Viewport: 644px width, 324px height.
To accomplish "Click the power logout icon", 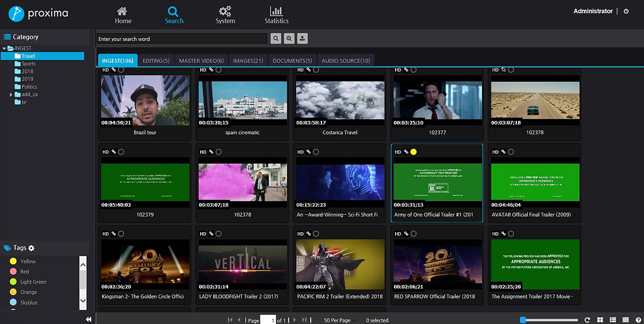I will point(626,11).
